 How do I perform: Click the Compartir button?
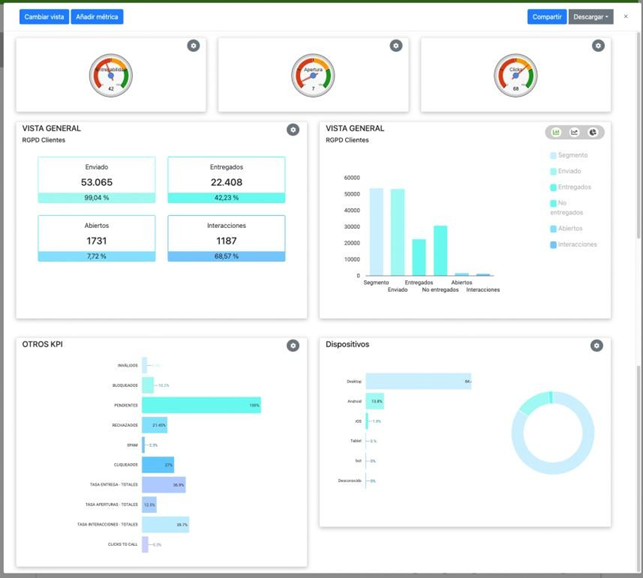pyautogui.click(x=547, y=17)
